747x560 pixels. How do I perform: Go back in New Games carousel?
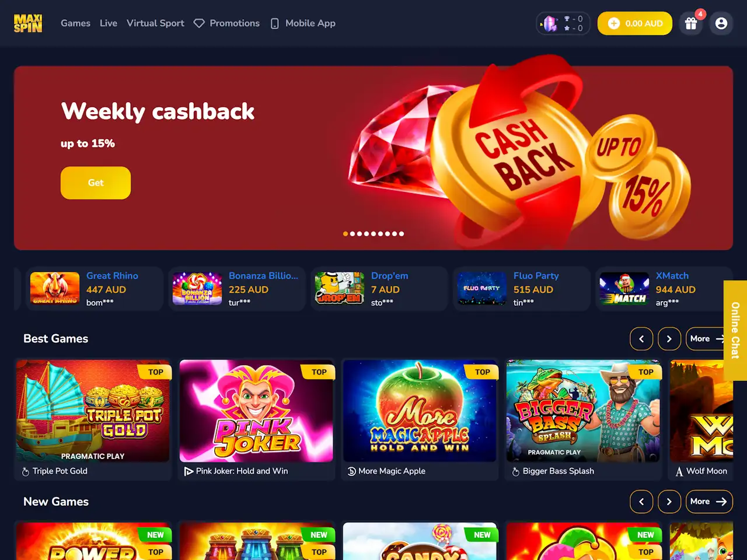coord(641,502)
